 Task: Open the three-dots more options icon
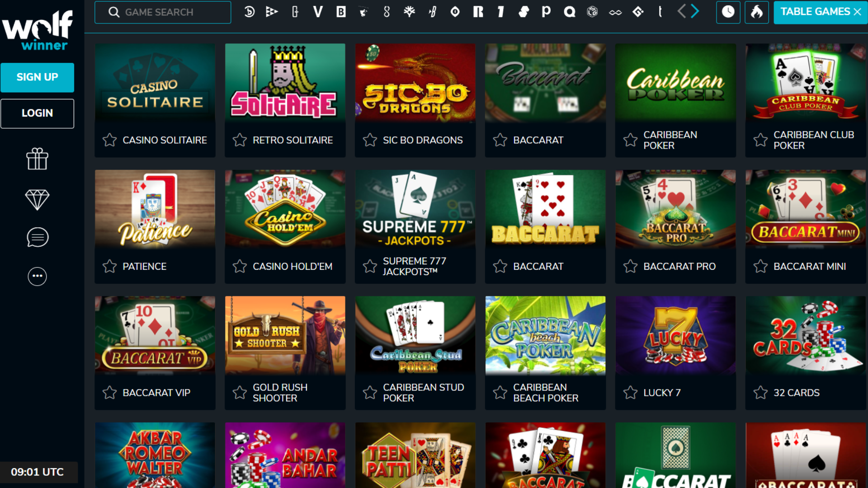click(37, 276)
